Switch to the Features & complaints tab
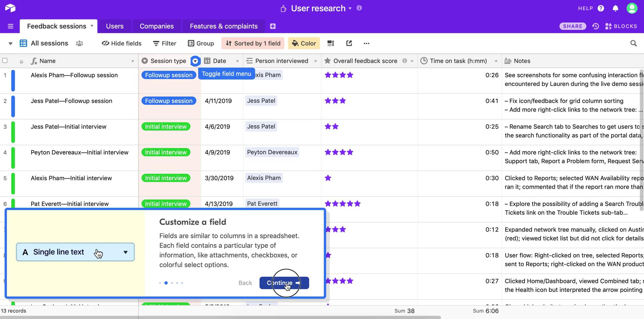Image resolution: width=644 pixels, height=319 pixels. [223, 26]
